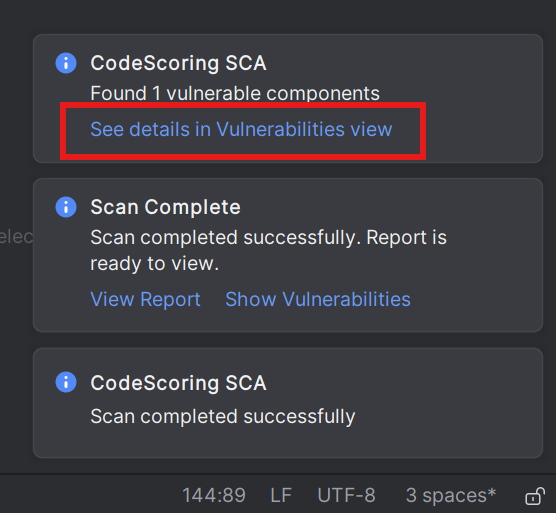The height and width of the screenshot is (513, 556).
Task: Open the 144:89 line and column indicator
Action: pyautogui.click(x=214, y=495)
